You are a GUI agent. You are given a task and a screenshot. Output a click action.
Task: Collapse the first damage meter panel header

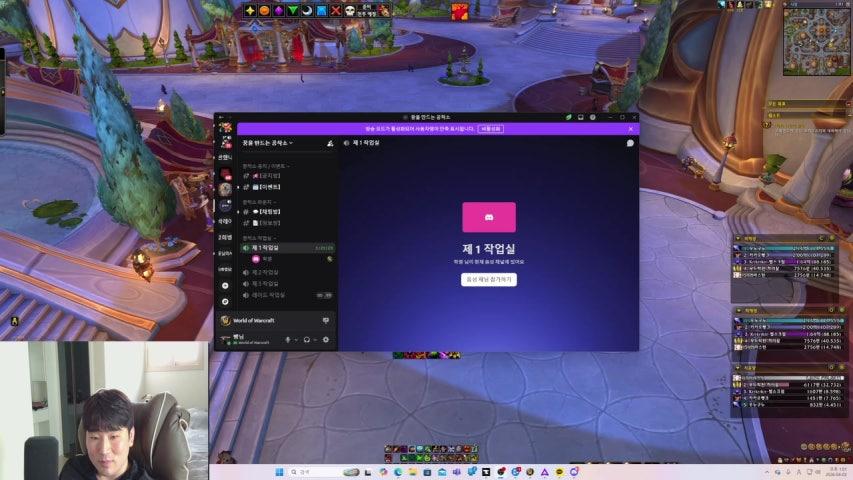786,238
